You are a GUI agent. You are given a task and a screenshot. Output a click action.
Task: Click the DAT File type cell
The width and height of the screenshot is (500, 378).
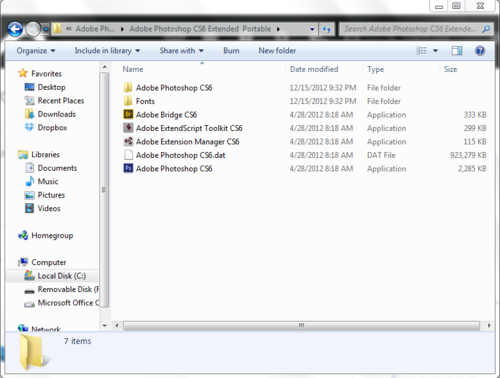tap(381, 155)
